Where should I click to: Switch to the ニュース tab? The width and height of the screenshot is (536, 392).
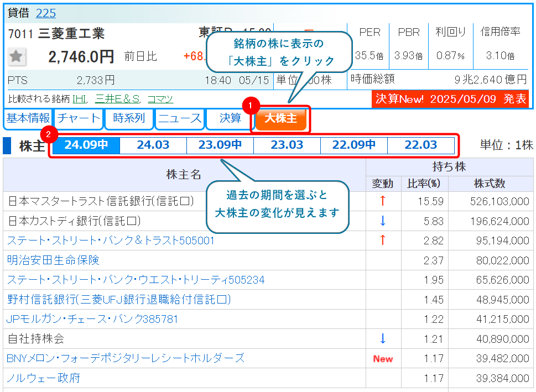coord(179,118)
